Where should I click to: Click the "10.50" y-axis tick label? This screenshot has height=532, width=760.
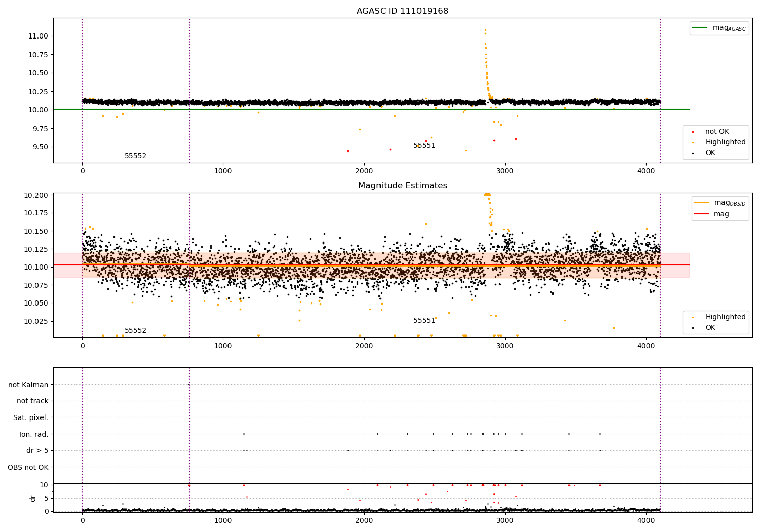39,73
